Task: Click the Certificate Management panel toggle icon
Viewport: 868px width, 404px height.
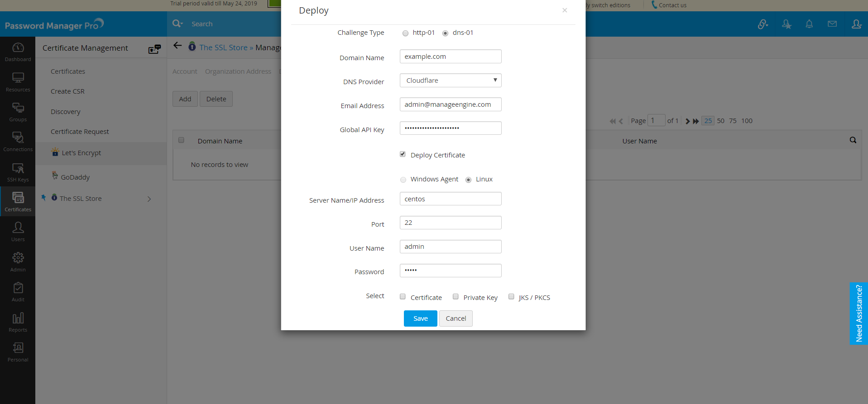Action: tap(154, 49)
